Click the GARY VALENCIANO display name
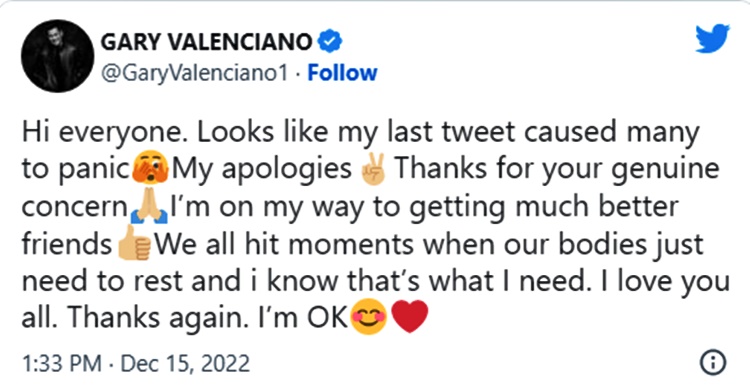This screenshot has width=750, height=390. pyautogui.click(x=207, y=42)
